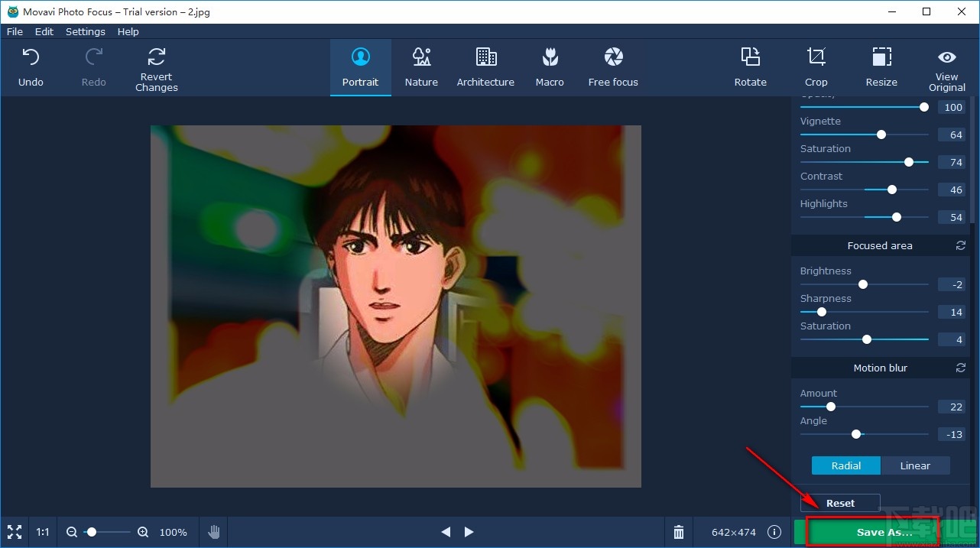Click the Redo icon
The height and width of the screenshot is (548, 980).
tap(94, 57)
